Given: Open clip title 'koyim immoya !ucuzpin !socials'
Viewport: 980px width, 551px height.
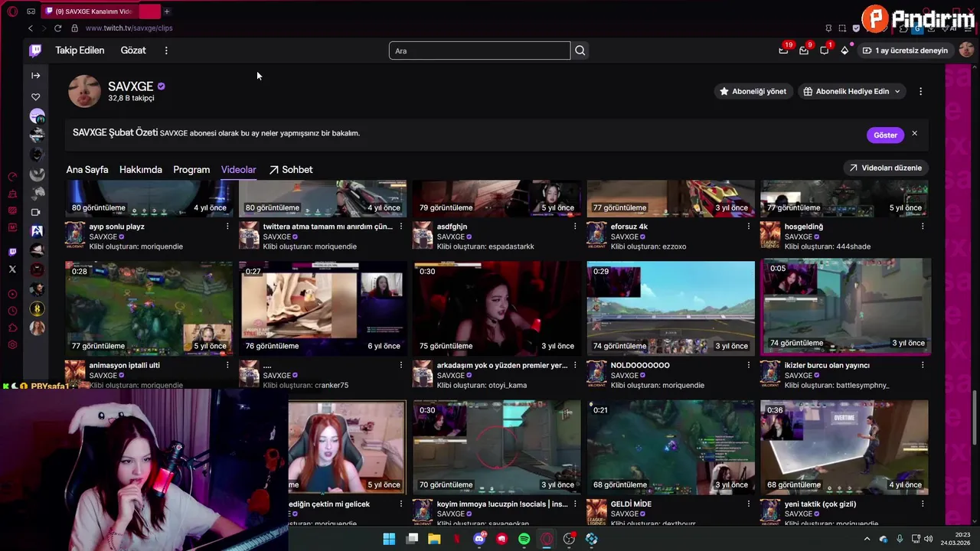Looking at the screenshot, I should tap(502, 504).
